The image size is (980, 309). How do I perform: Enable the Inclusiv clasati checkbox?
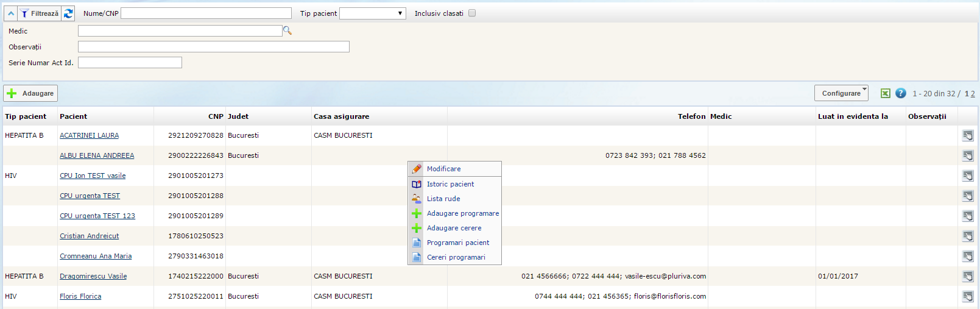472,13
